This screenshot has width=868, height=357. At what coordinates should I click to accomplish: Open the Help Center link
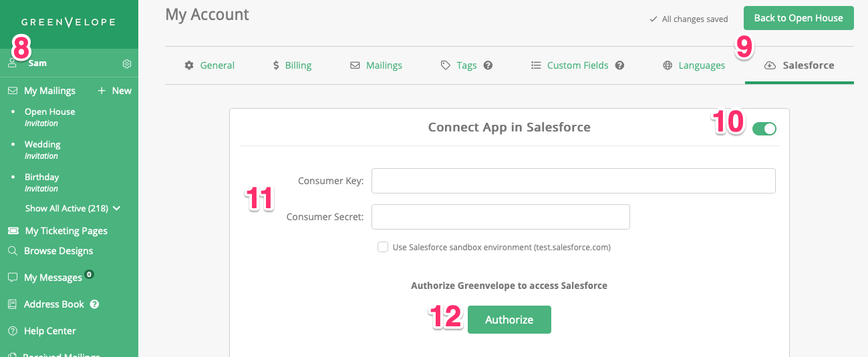[50, 331]
